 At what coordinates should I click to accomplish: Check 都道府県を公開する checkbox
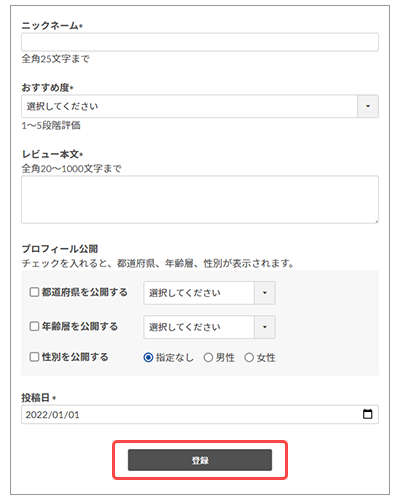pos(34,292)
